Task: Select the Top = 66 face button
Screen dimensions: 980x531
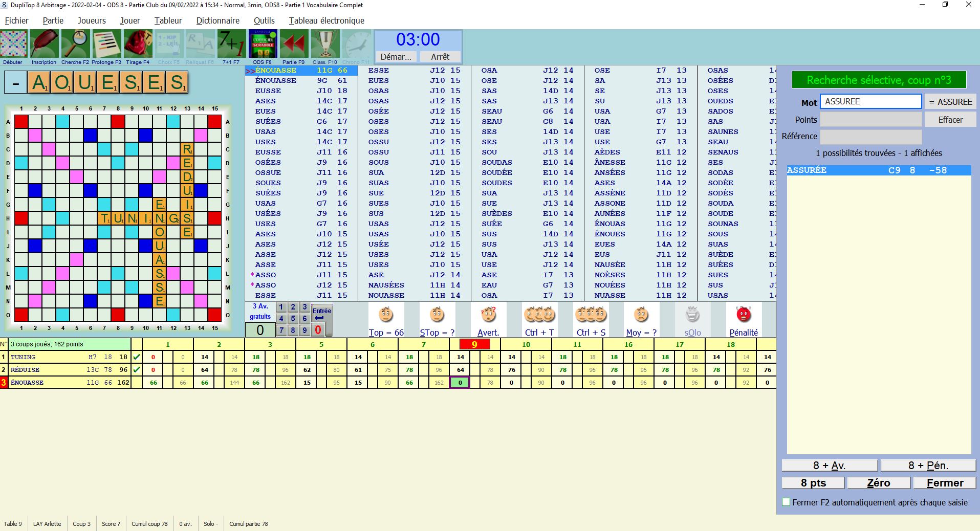Action: (386, 315)
